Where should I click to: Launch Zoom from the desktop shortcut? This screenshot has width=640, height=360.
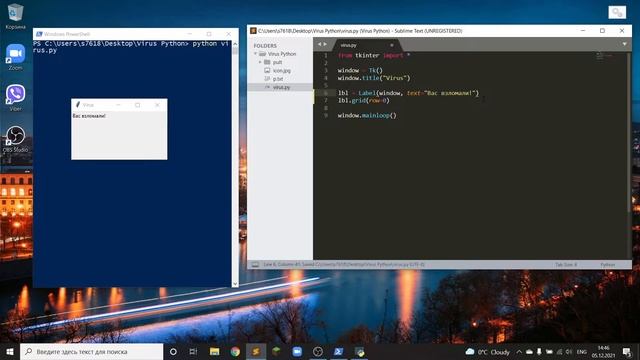tap(16, 57)
